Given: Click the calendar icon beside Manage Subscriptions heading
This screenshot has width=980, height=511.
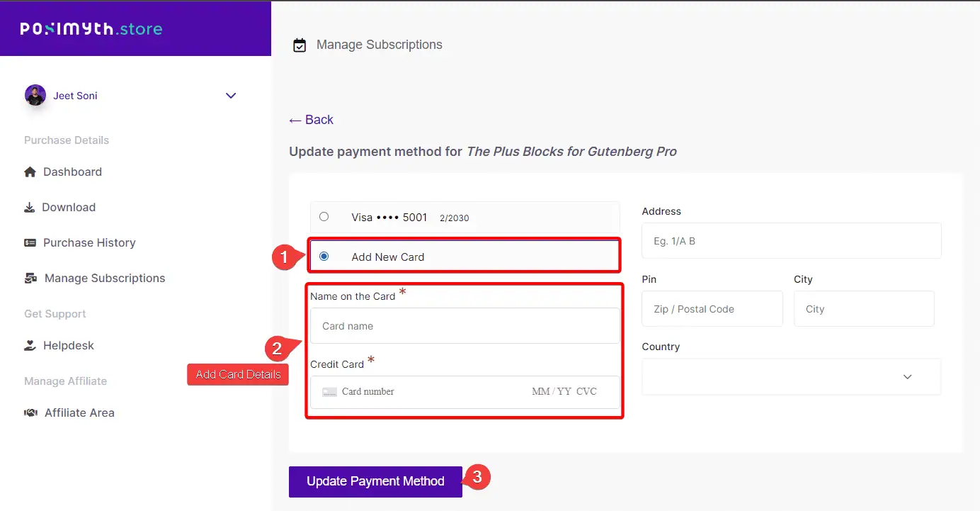Looking at the screenshot, I should [x=300, y=45].
